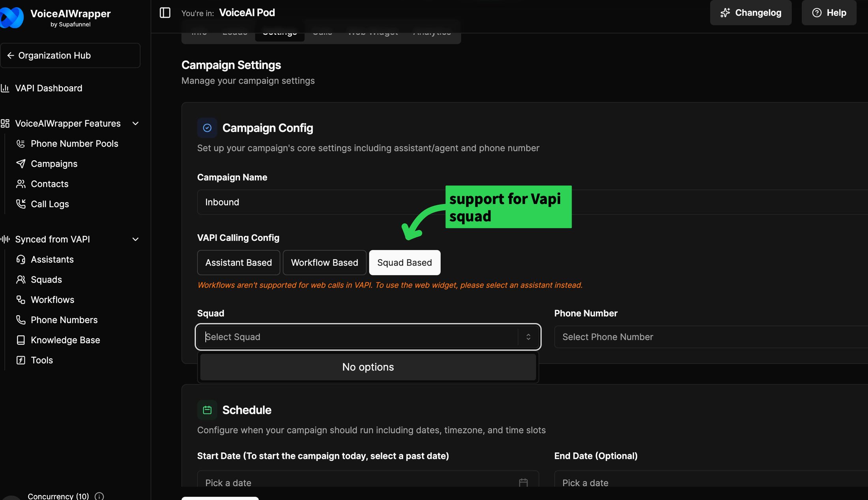Open Knowledge Base book icon

click(x=21, y=340)
